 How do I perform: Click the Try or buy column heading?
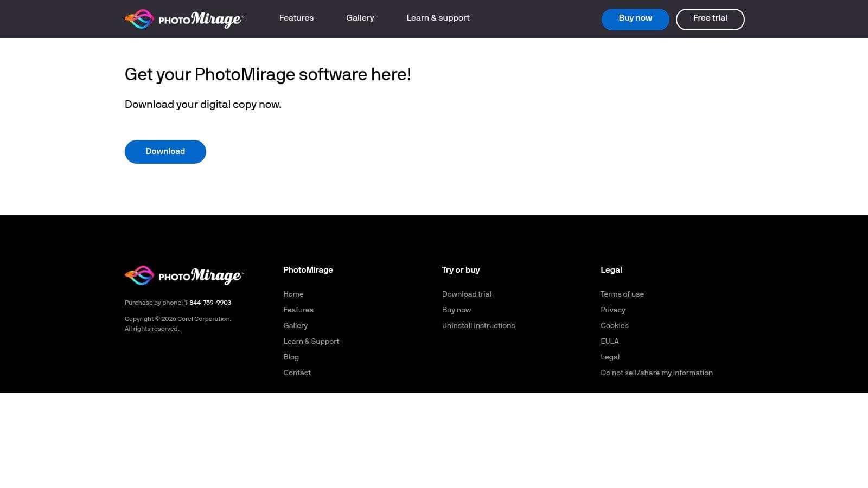tap(461, 270)
